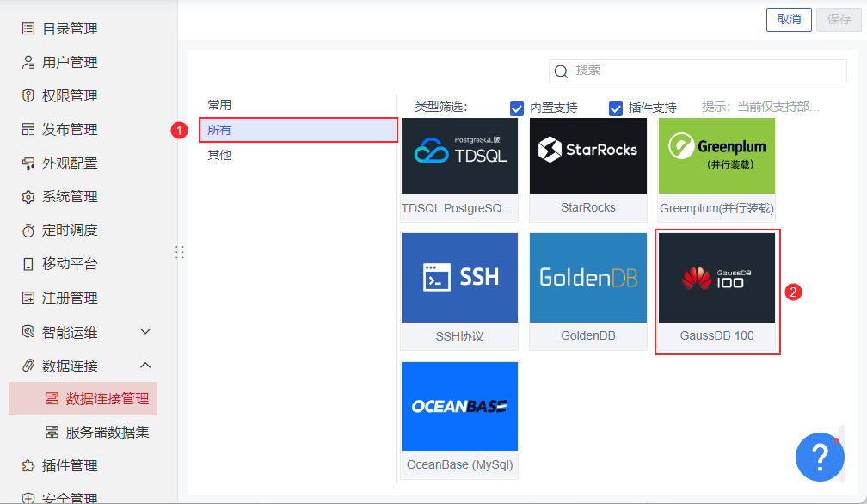
Task: Click the 用户管理 person icon
Action: tap(28, 63)
